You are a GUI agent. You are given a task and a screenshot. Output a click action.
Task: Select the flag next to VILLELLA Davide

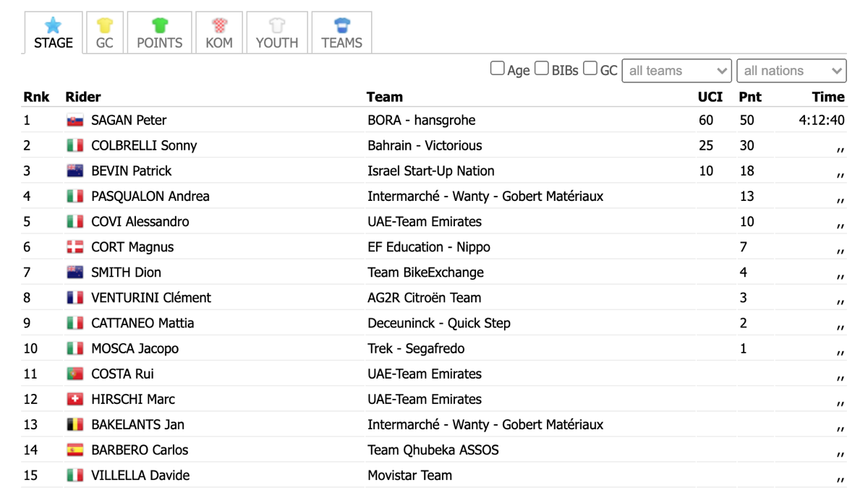pyautogui.click(x=75, y=475)
